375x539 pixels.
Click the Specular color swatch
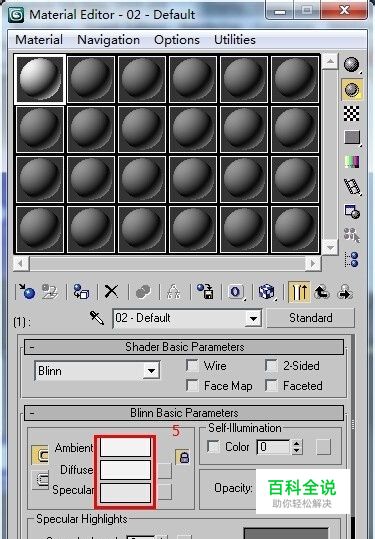[125, 493]
